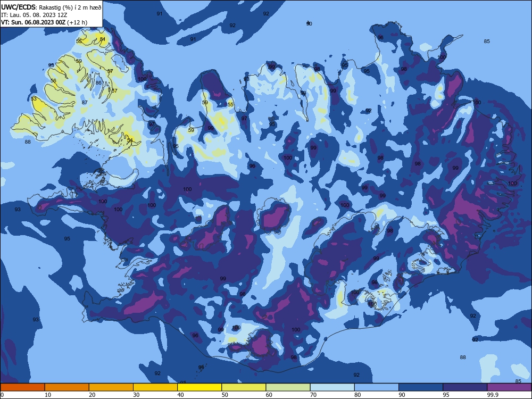Click the '20' color scale label

[92, 395]
